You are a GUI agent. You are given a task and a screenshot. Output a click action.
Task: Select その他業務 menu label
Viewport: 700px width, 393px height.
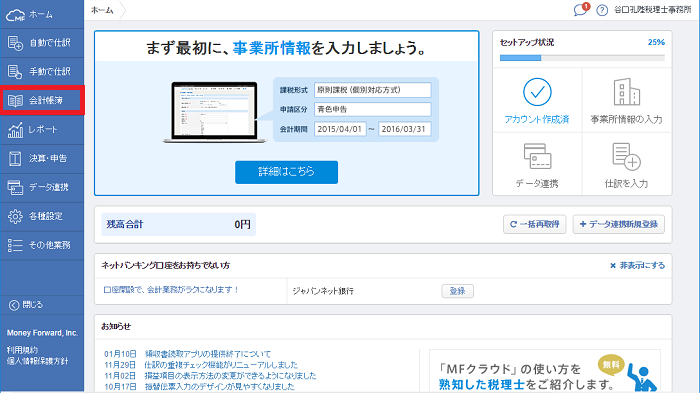point(50,245)
